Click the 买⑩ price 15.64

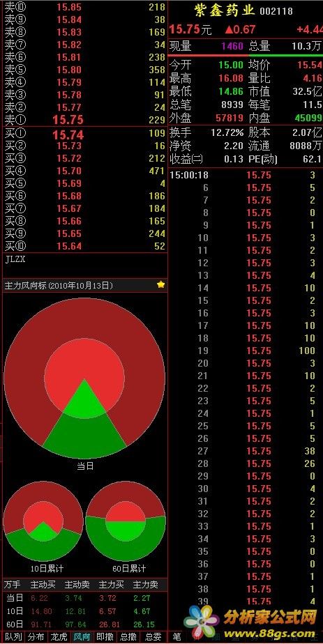69,246
